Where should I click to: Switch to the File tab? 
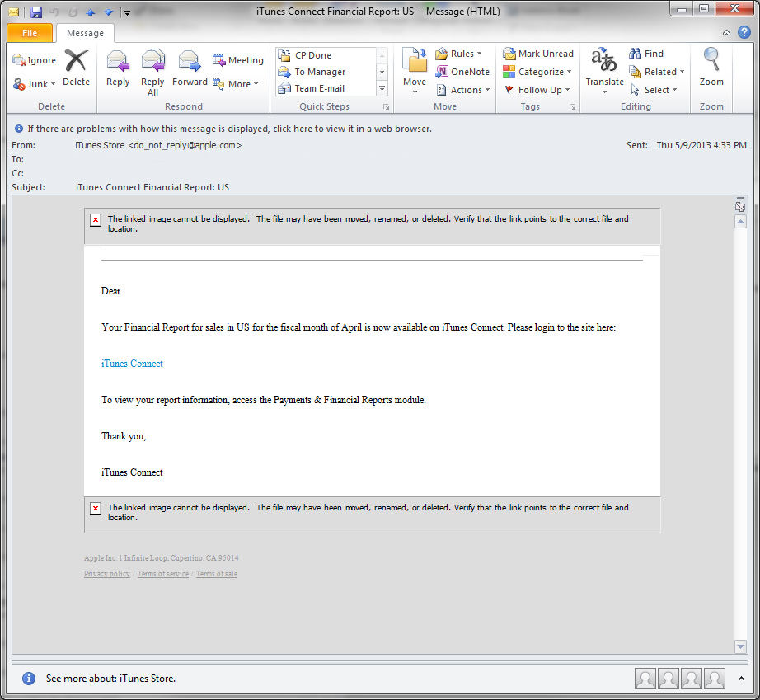(x=29, y=32)
